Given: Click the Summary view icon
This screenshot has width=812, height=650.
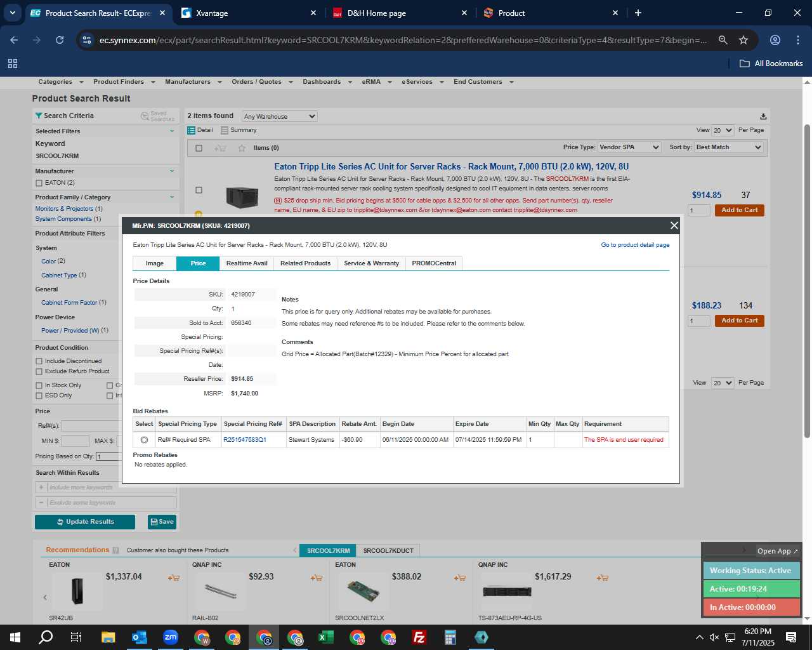Looking at the screenshot, I should [x=225, y=130].
